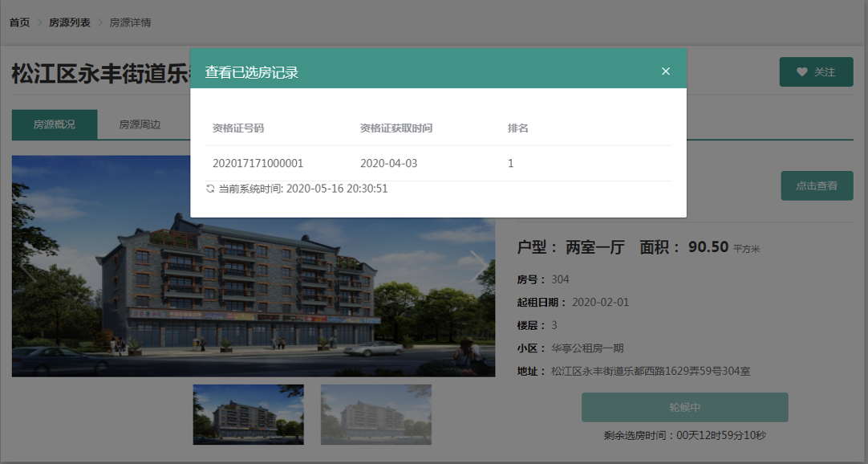The height and width of the screenshot is (464, 868).
Task: Click the 资格证获取时间 column header
Action: pyautogui.click(x=396, y=128)
